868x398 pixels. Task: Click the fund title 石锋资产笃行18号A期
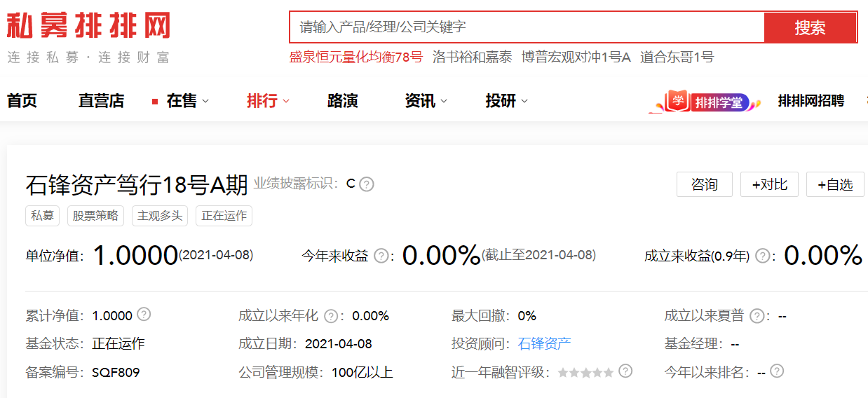137,185
